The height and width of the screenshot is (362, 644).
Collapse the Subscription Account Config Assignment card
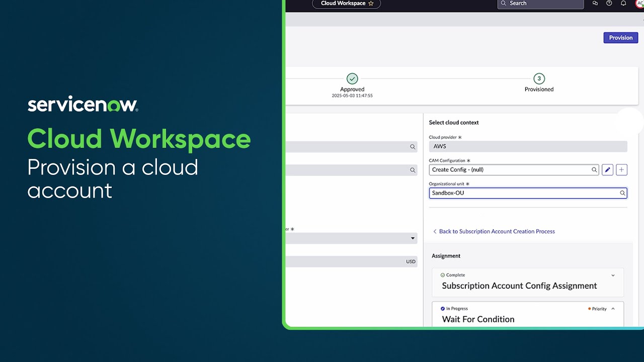613,275
